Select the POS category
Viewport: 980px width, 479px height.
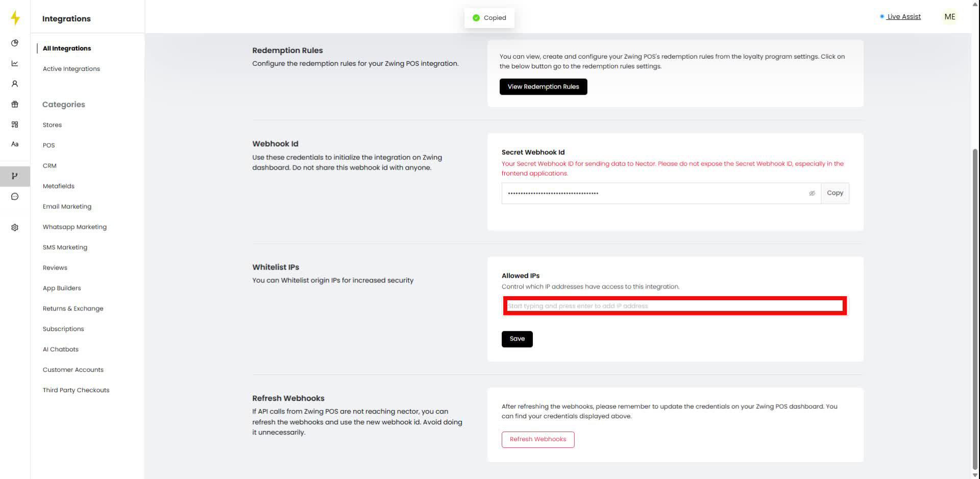[48, 145]
